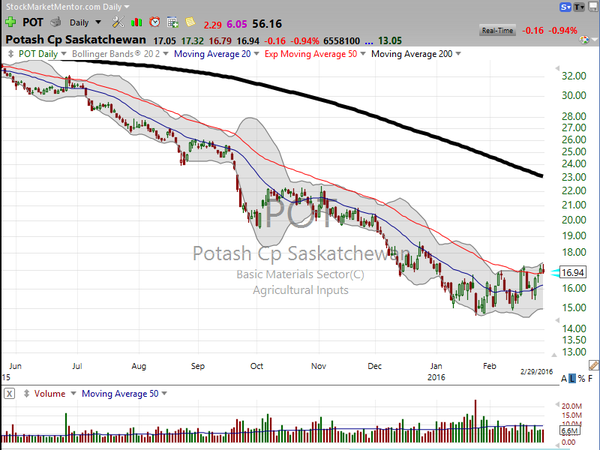Expand the Moving Average 200 dropdown
The image size is (600, 450).
tap(458, 54)
